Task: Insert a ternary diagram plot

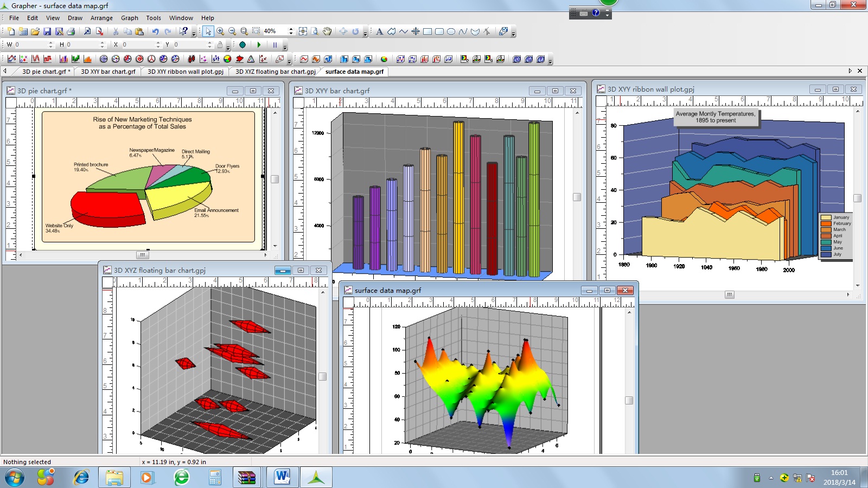Action: [251, 59]
